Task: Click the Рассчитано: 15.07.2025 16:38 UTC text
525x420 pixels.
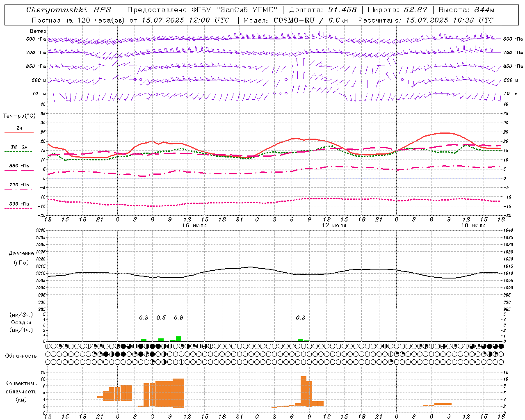Action: [x=426, y=20]
